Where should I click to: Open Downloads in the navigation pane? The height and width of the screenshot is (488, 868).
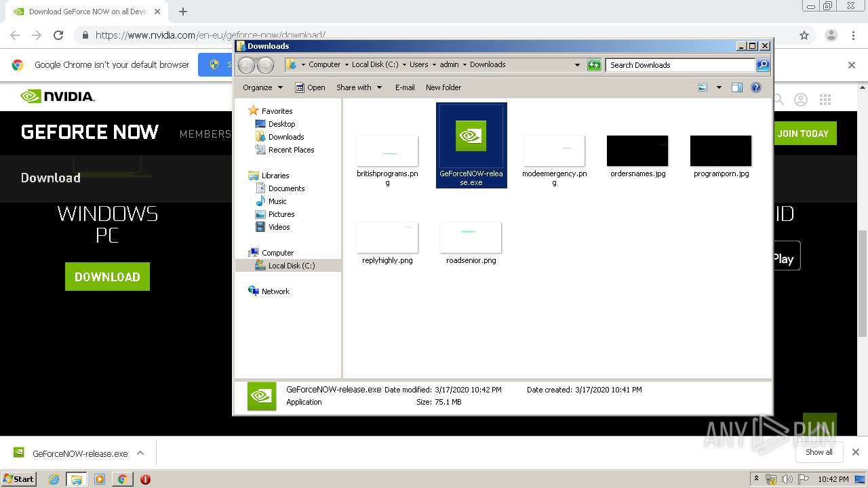coord(285,137)
